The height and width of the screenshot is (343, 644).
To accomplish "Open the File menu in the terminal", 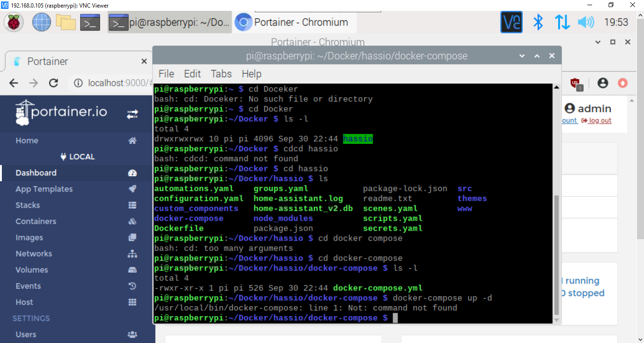I will click(x=166, y=74).
